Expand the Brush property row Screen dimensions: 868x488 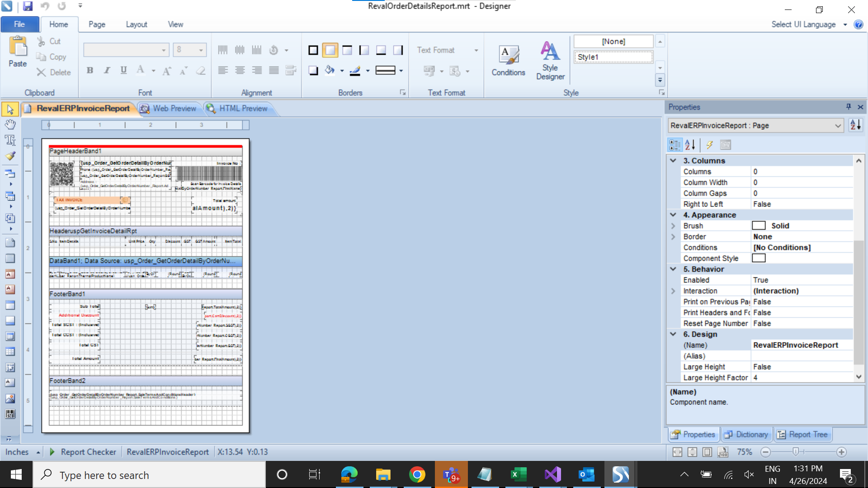[673, 226]
